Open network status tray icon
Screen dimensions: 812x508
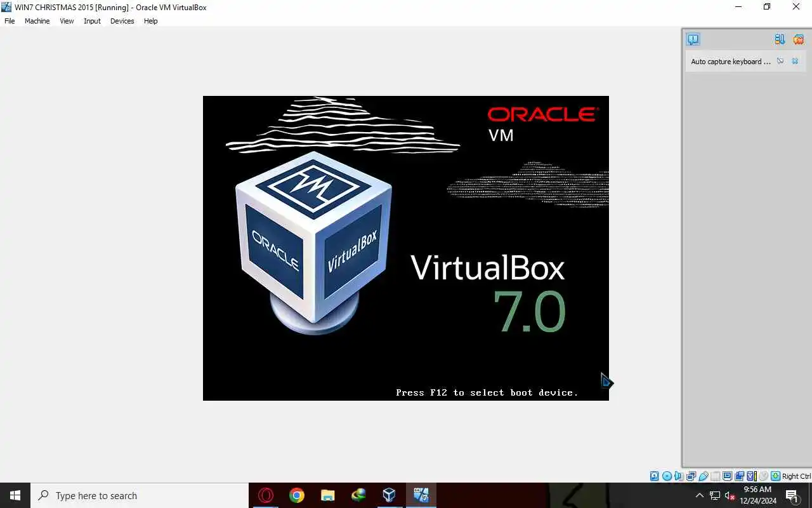[x=714, y=495]
